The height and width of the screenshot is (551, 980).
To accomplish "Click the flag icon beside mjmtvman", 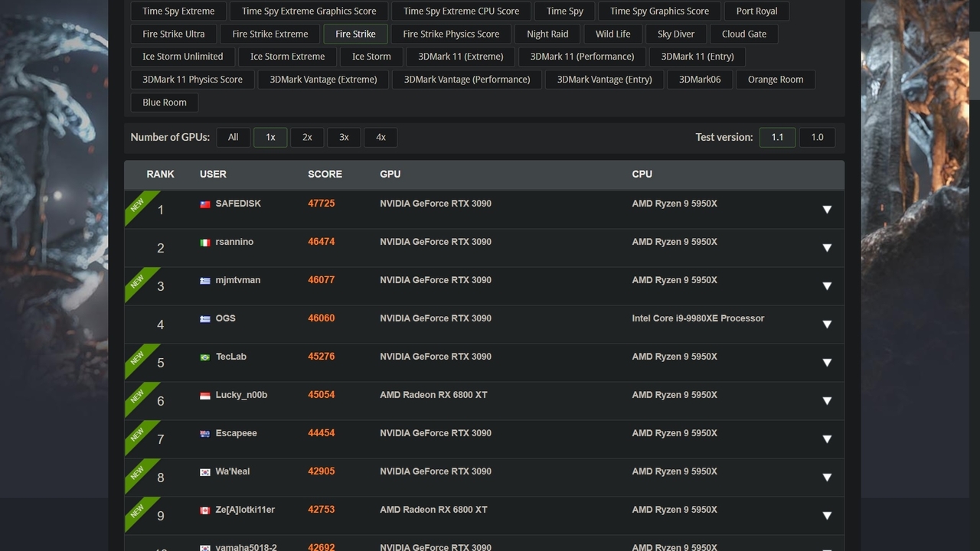I will click(x=205, y=281).
